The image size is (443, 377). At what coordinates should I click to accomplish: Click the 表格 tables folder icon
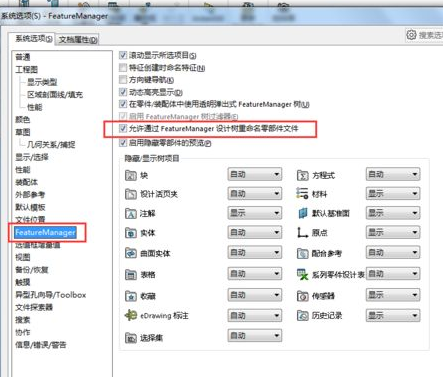coord(131,275)
